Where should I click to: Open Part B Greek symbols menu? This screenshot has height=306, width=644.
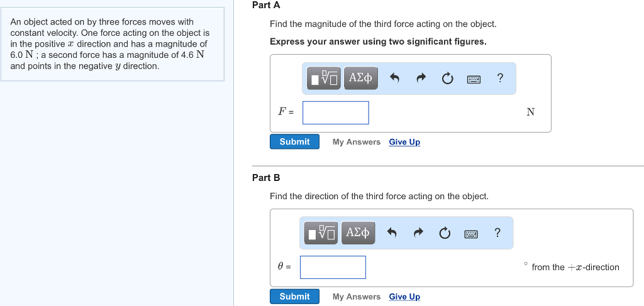pyautogui.click(x=358, y=233)
